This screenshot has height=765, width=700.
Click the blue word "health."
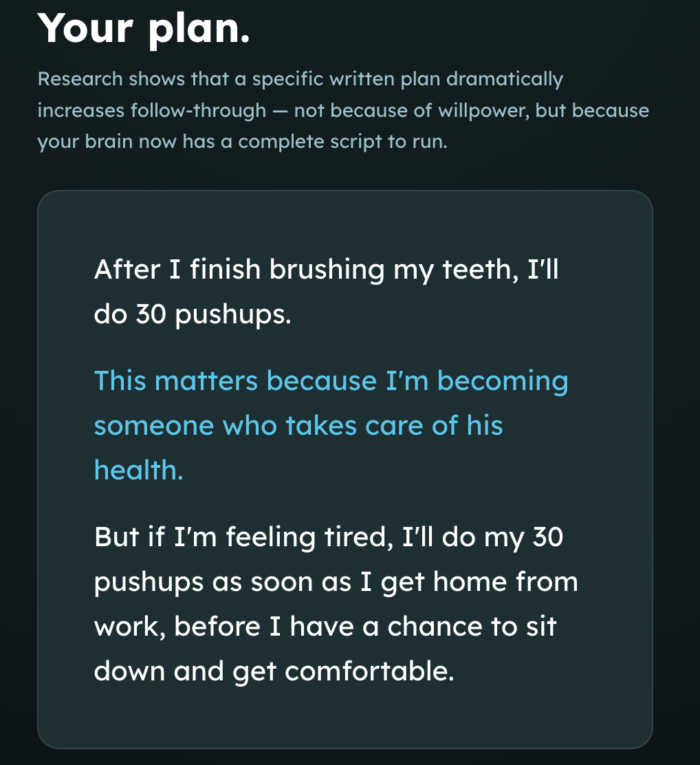[138, 470]
